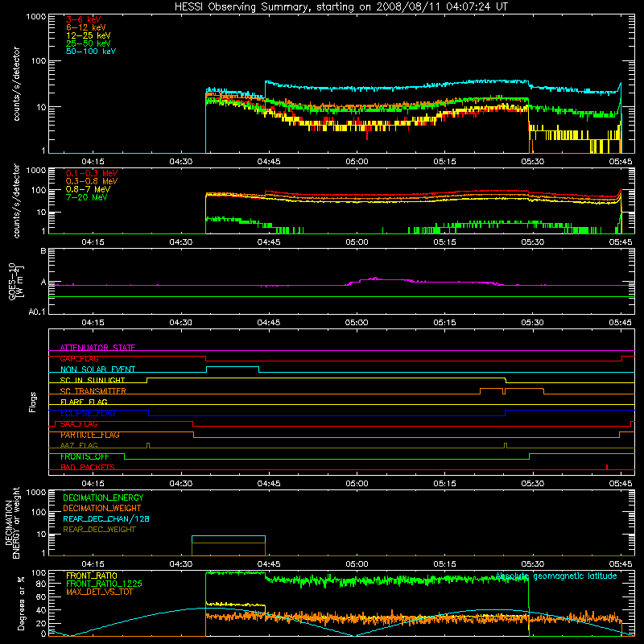Select the 12-25 keV legend label
The image size is (644, 644).
pyautogui.click(x=89, y=35)
